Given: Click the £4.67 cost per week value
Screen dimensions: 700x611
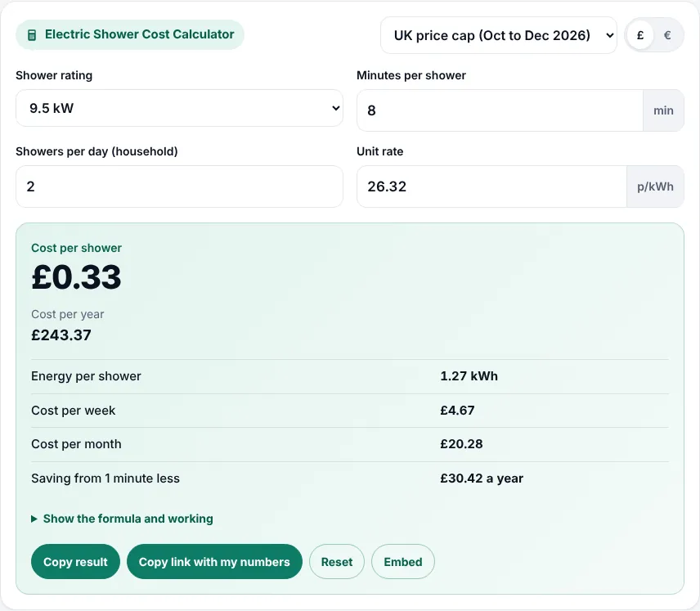Looking at the screenshot, I should pyautogui.click(x=457, y=410).
